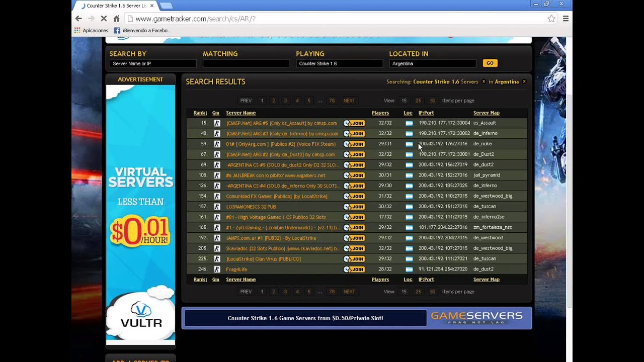The height and width of the screenshot is (362, 644).
Task: Click IP 91.121.254.254:27020
Action: (443, 269)
